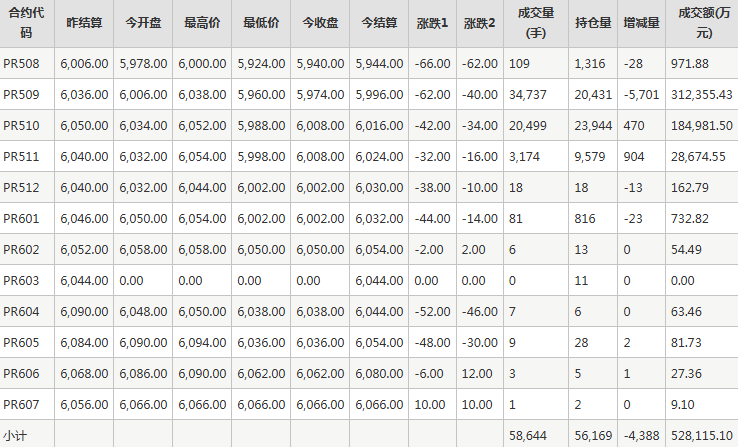Select the 合约代码 column header
The height and width of the screenshot is (447, 738).
(x=26, y=23)
